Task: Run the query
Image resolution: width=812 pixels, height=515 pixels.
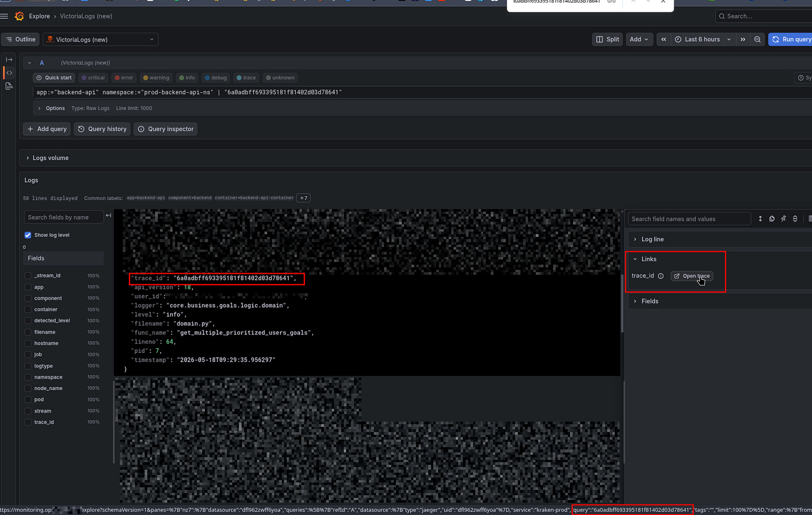Action: pos(791,40)
